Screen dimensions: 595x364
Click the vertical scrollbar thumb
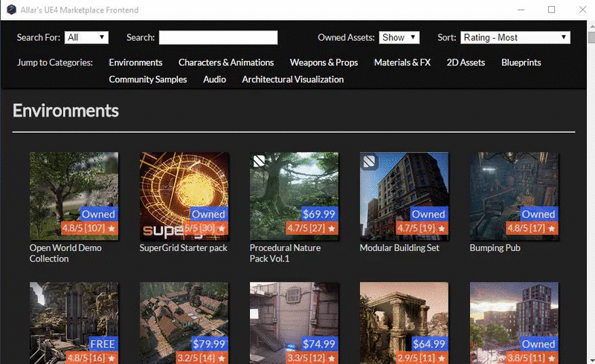(591, 38)
